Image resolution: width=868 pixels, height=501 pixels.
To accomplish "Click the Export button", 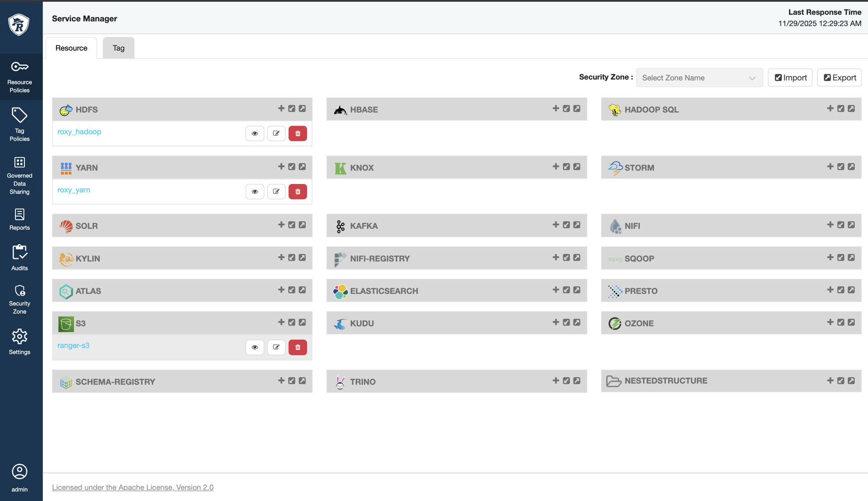I will [x=839, y=78].
